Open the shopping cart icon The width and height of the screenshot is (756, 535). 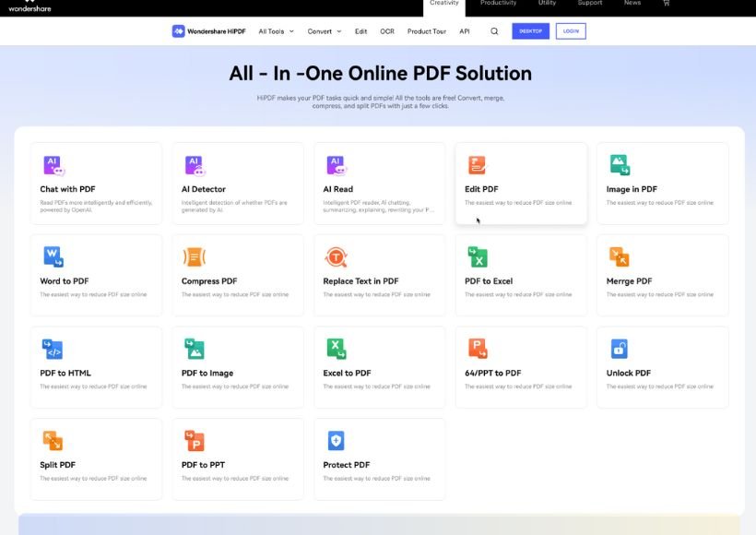pyautogui.click(x=667, y=3)
